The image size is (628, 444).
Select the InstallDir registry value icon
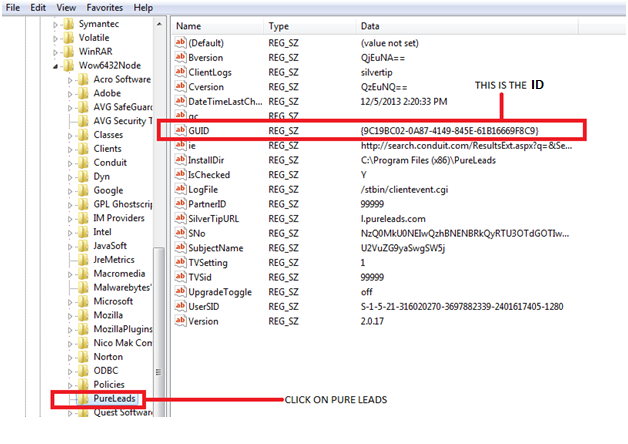[181, 159]
